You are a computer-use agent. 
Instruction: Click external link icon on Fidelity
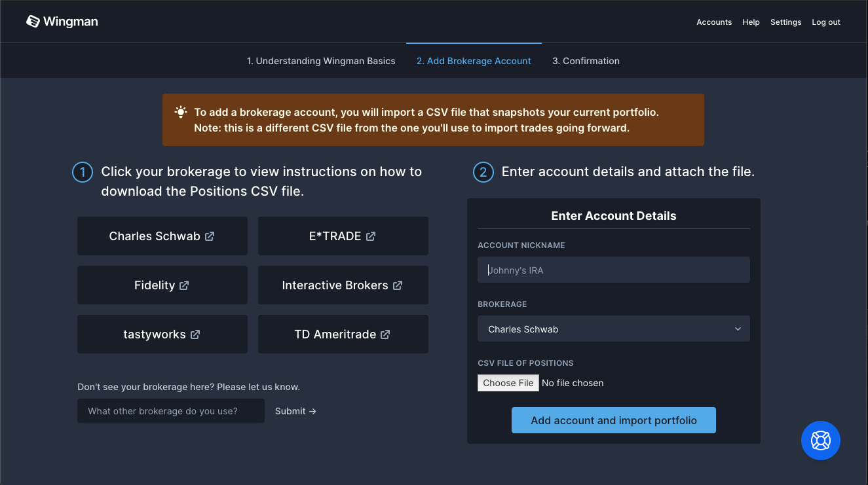184,285
